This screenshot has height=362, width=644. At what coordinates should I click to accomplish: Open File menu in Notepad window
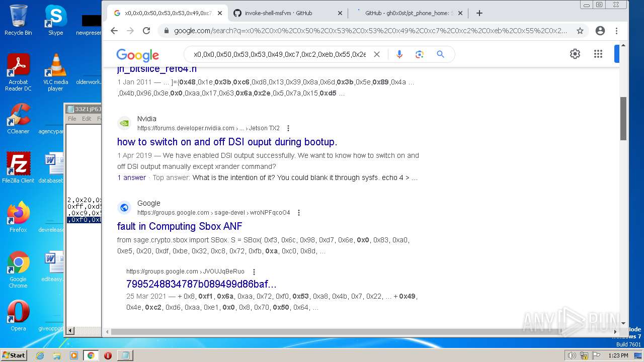click(x=72, y=119)
